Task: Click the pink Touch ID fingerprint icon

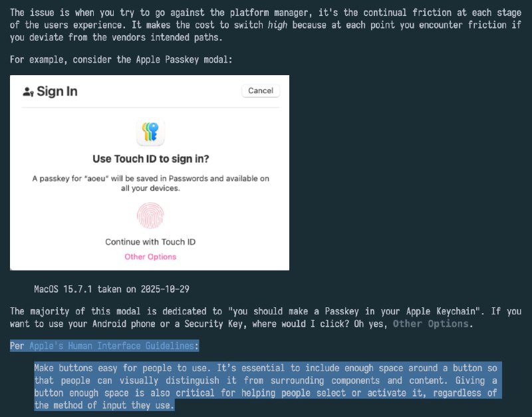Action: tap(150, 215)
